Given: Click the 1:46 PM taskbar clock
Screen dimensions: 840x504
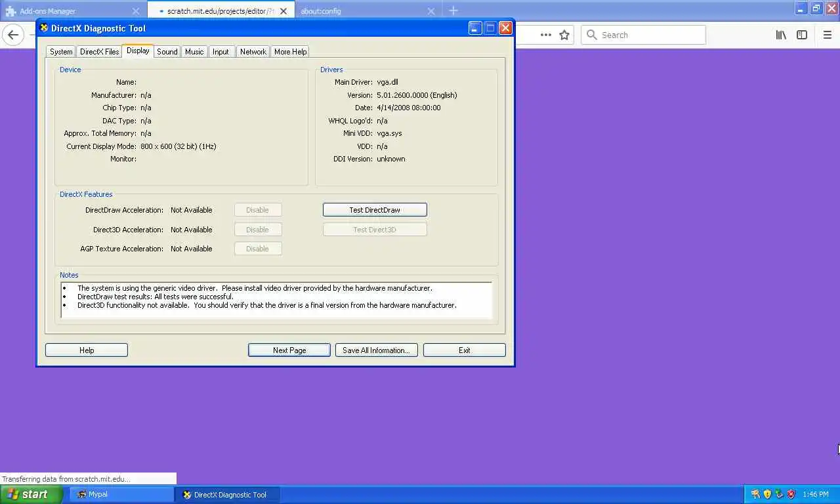Looking at the screenshot, I should [815, 495].
